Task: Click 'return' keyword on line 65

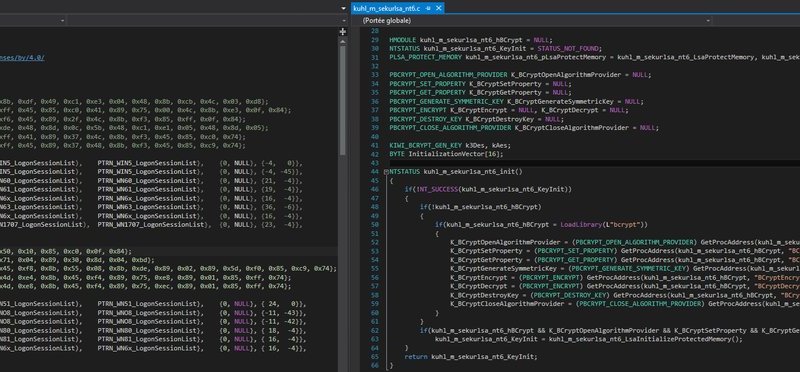Action: click(416, 357)
